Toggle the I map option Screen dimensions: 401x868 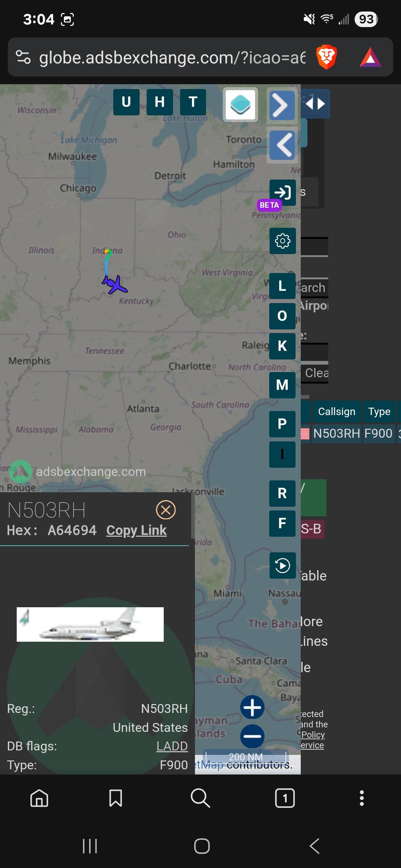(282, 454)
